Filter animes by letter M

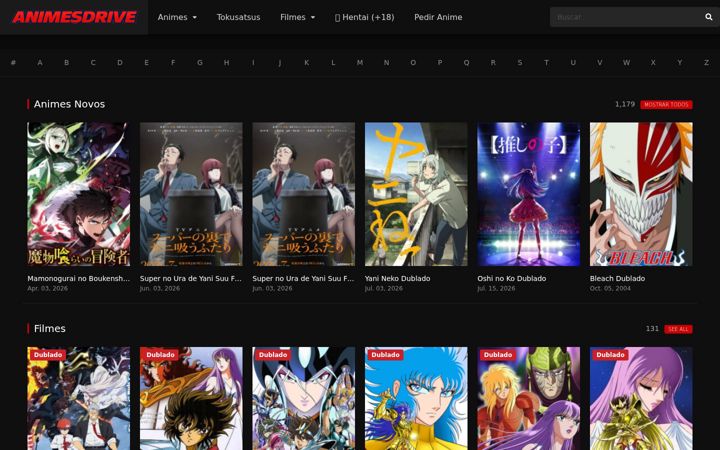360,62
